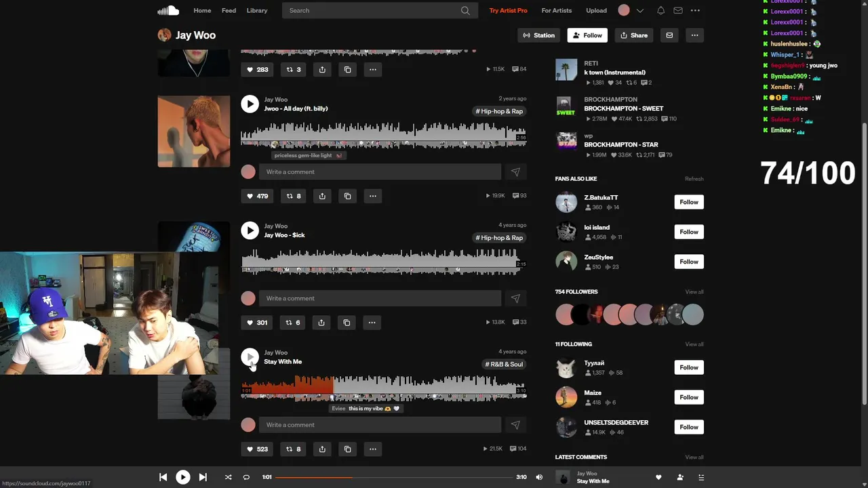The image size is (868, 488).
Task: Play the Stay With Me track
Action: (x=250, y=357)
